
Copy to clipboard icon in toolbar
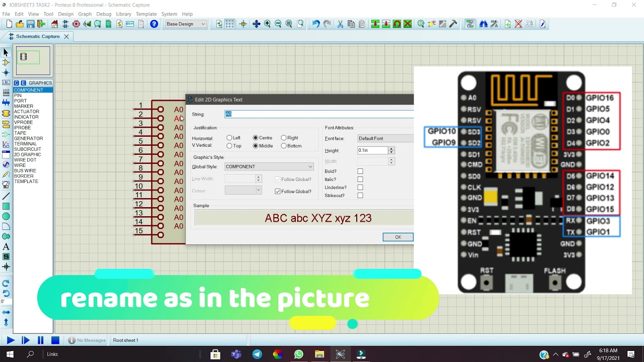(x=351, y=24)
